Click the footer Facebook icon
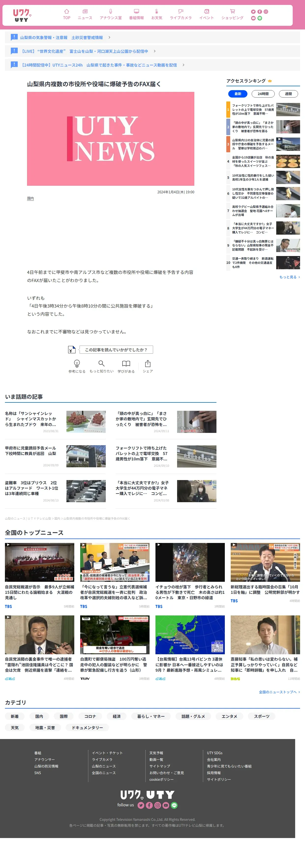 point(149,805)
